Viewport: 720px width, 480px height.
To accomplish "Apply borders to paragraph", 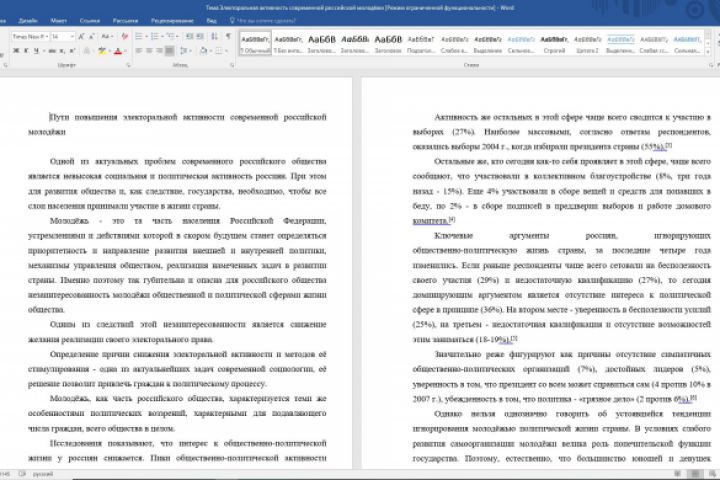I will (x=219, y=51).
